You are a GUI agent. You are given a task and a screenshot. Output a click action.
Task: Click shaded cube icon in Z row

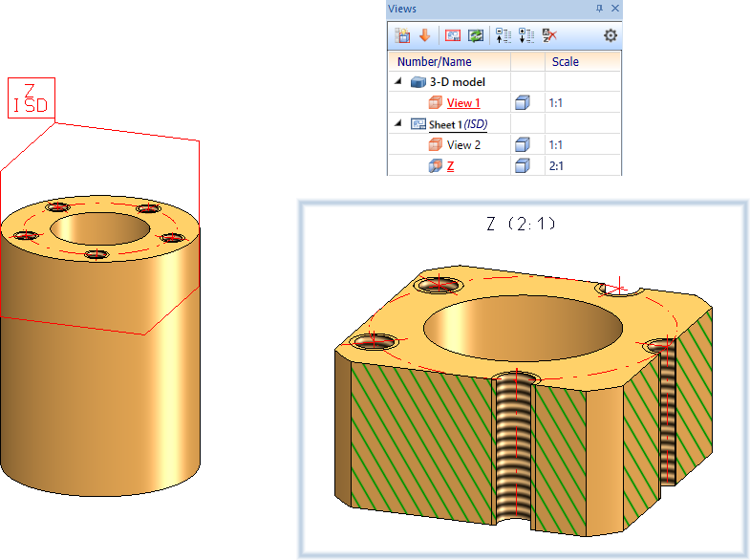[523, 166]
